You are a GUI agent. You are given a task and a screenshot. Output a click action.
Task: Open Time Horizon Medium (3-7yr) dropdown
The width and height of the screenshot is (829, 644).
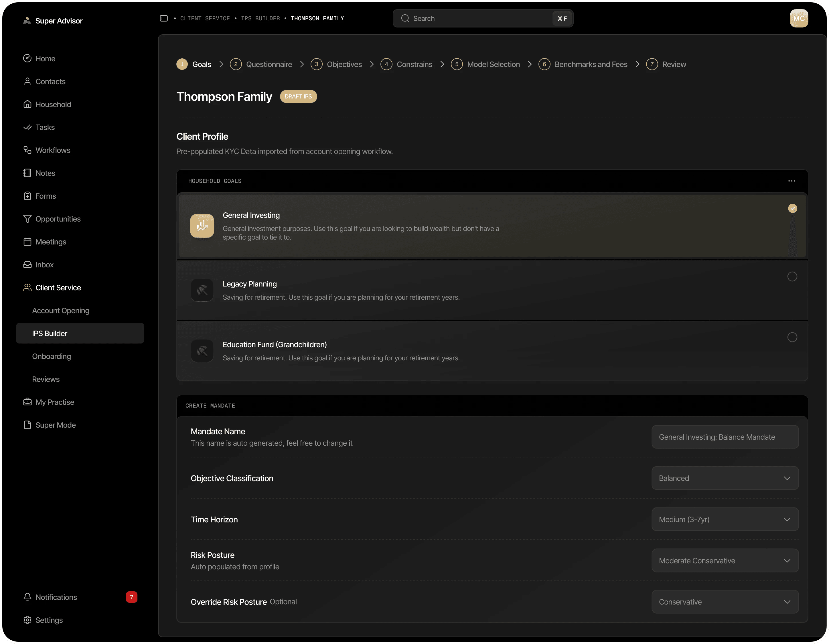[725, 519]
